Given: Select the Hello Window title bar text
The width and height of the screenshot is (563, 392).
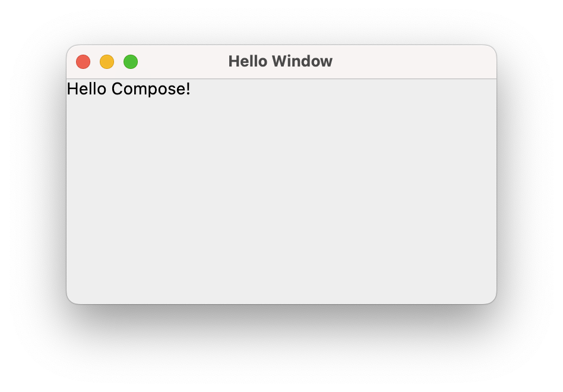Looking at the screenshot, I should point(280,61).
